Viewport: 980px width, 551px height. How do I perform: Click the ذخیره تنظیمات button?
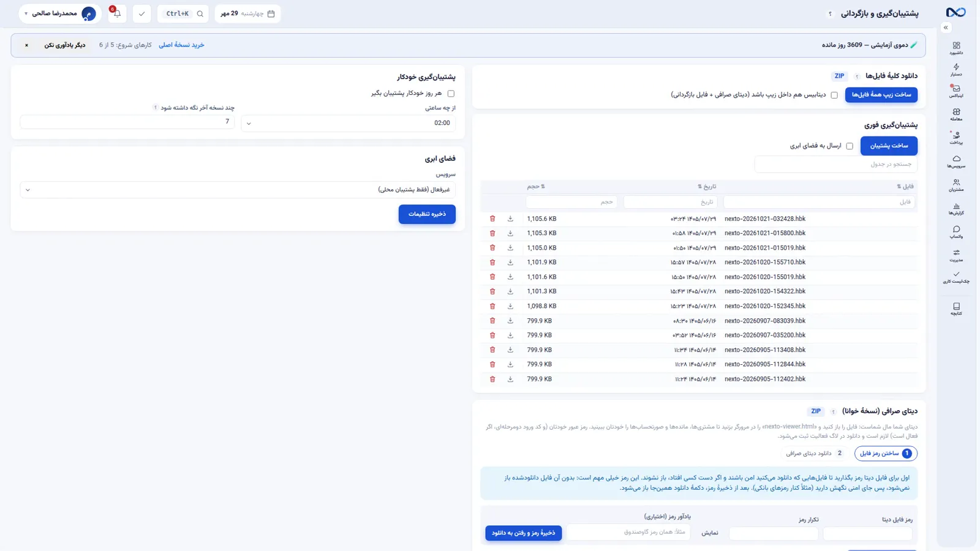tap(427, 214)
